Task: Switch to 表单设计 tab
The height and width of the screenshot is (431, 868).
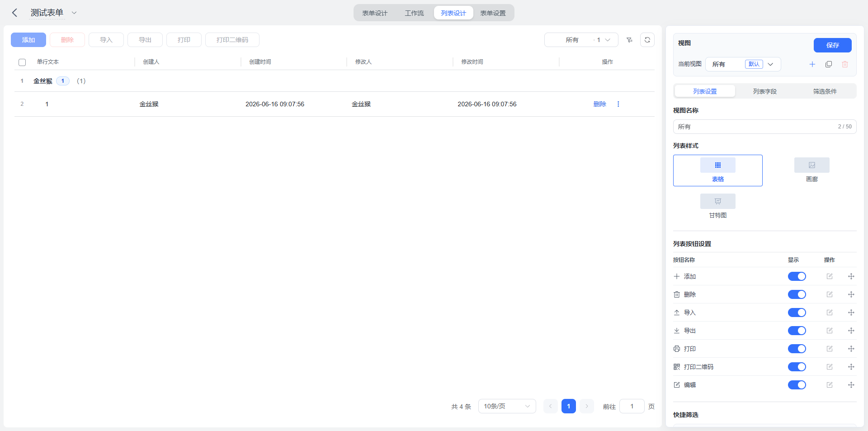Action: [375, 13]
